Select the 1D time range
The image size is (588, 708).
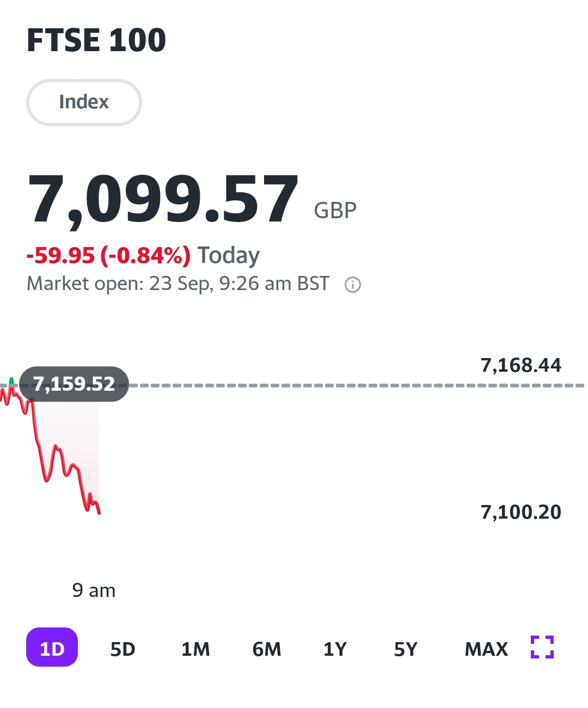tap(52, 648)
